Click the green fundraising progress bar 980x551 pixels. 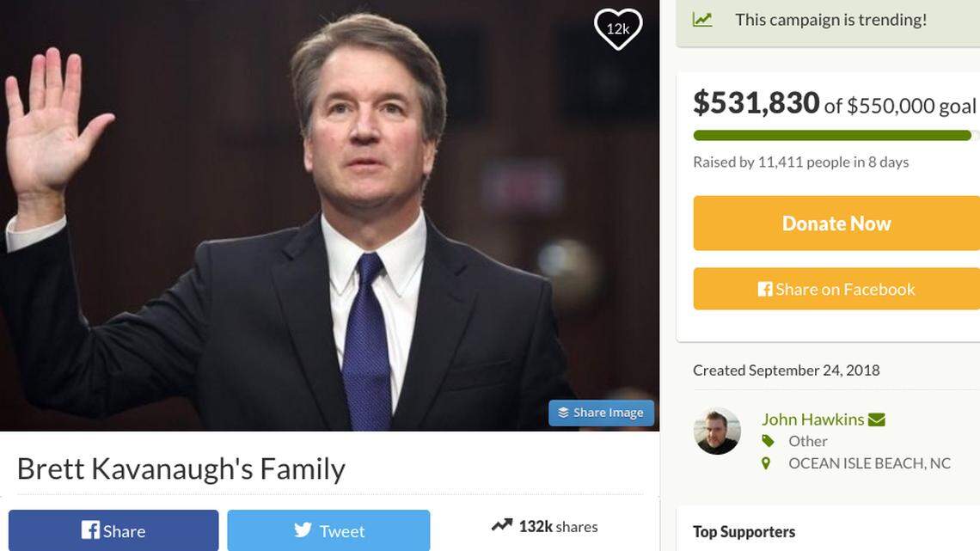[x=832, y=135]
